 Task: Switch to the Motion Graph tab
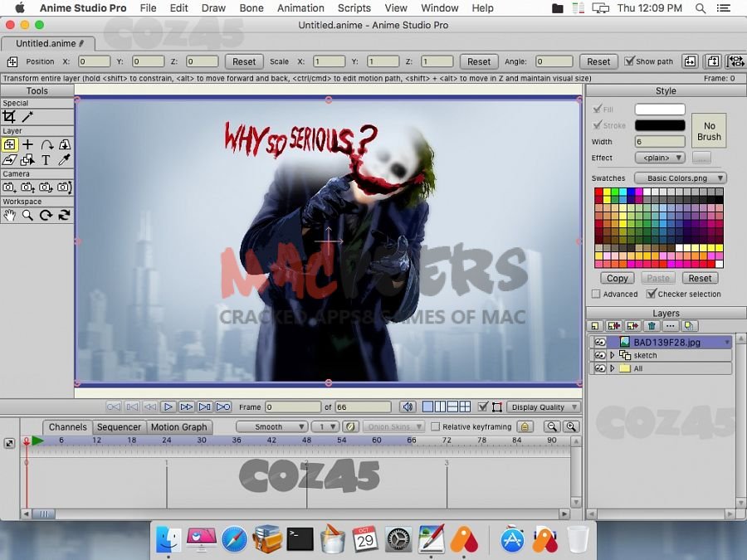[178, 427]
